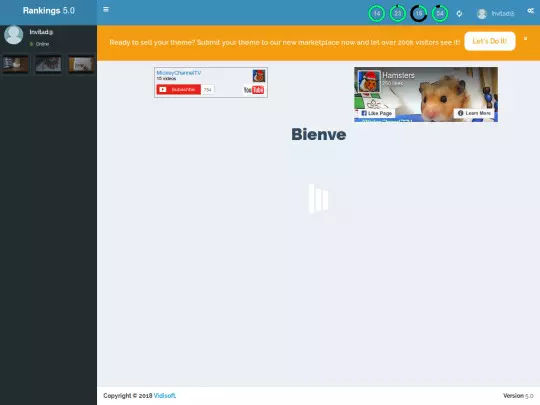Open the first sidebar thumbnail image
Screen dimensions: 540x405
point(15,64)
